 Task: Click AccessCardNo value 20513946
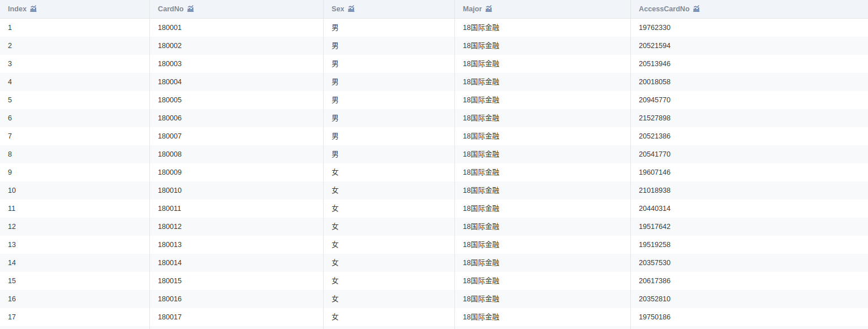click(x=655, y=64)
